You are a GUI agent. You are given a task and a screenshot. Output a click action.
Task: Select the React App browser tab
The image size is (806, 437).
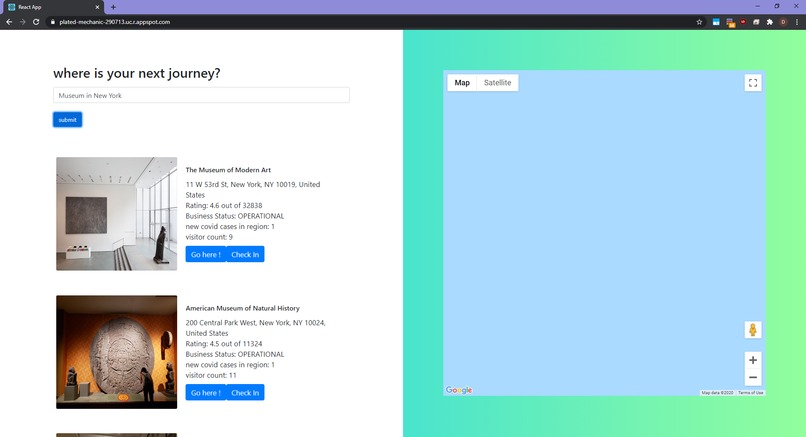(52, 7)
